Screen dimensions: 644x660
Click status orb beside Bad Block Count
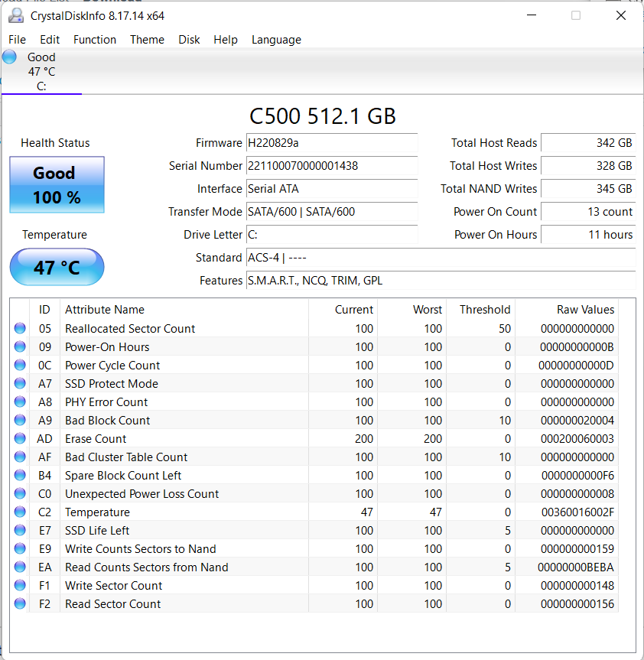pos(20,421)
